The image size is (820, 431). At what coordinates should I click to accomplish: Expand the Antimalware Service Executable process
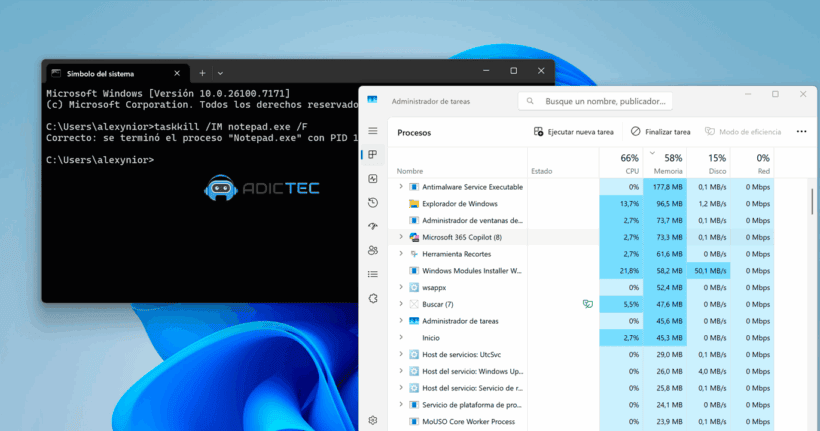pyautogui.click(x=401, y=187)
